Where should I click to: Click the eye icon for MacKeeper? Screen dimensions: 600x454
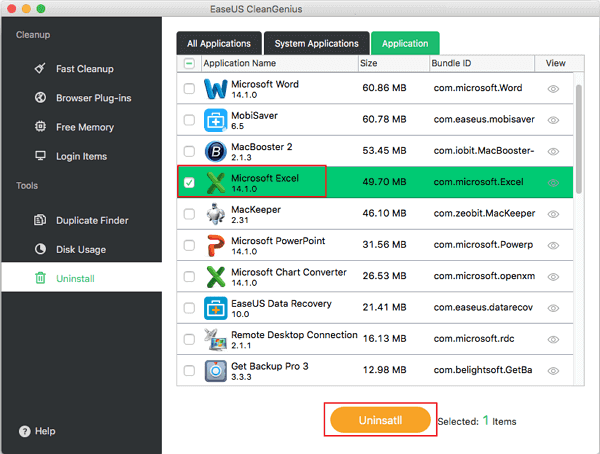tap(554, 214)
